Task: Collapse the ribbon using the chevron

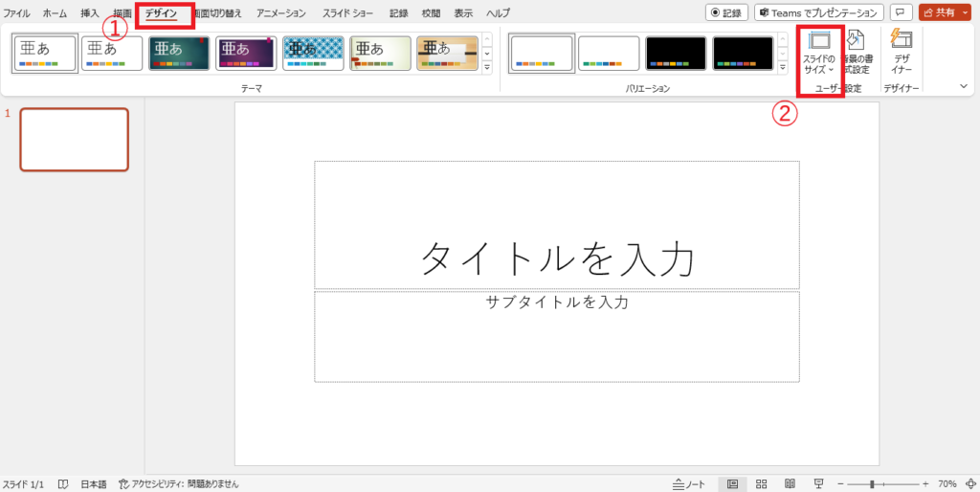Action: pos(964,87)
